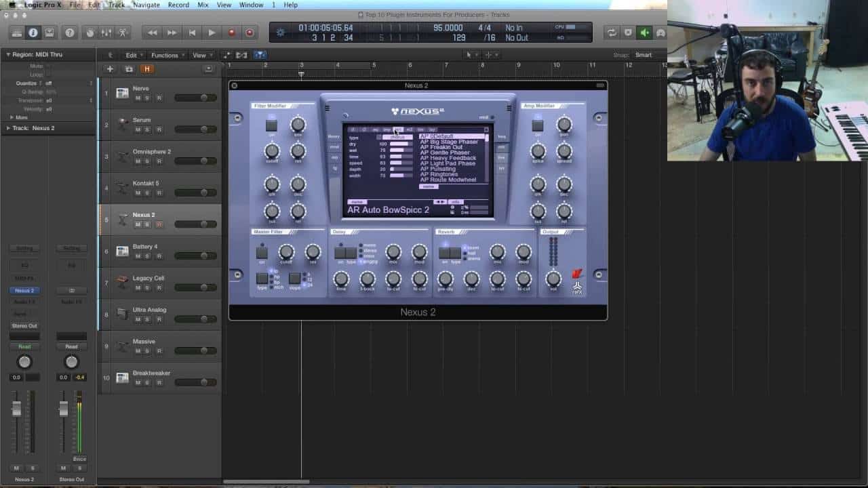The height and width of the screenshot is (488, 868).
Task: Select the Ultra Analog track icon
Action: pyautogui.click(x=122, y=314)
